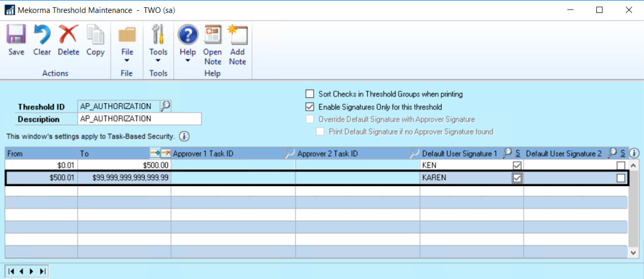Image resolution: width=644 pixels, height=279 pixels.
Task: Click the Clear undo-arrow icon
Action: pos(42,35)
